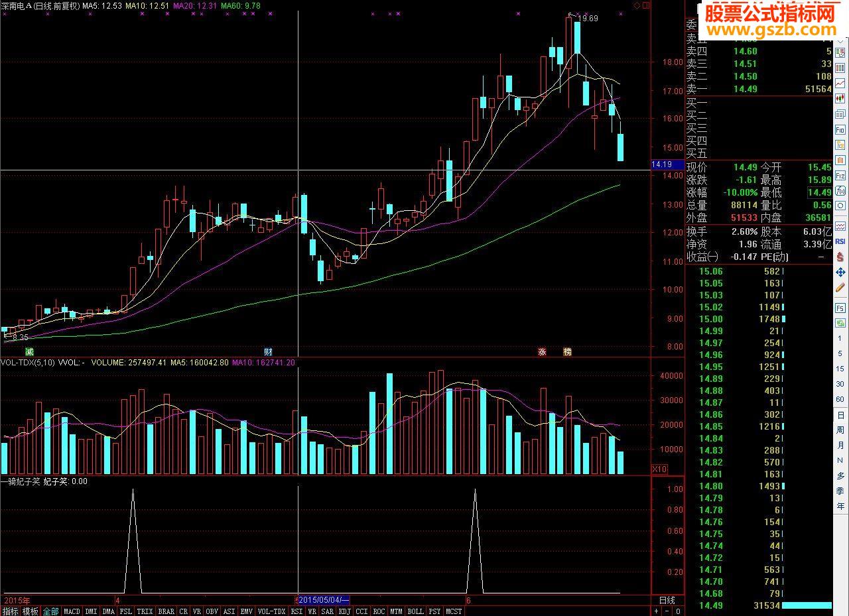Click the quote list grid sidebar icon

click(x=840, y=67)
